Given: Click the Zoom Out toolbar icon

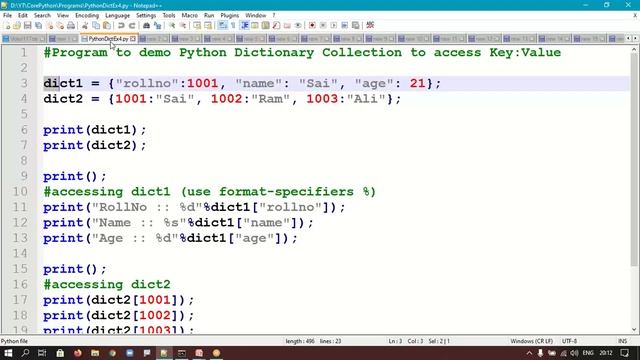Looking at the screenshot, I should point(183,25).
